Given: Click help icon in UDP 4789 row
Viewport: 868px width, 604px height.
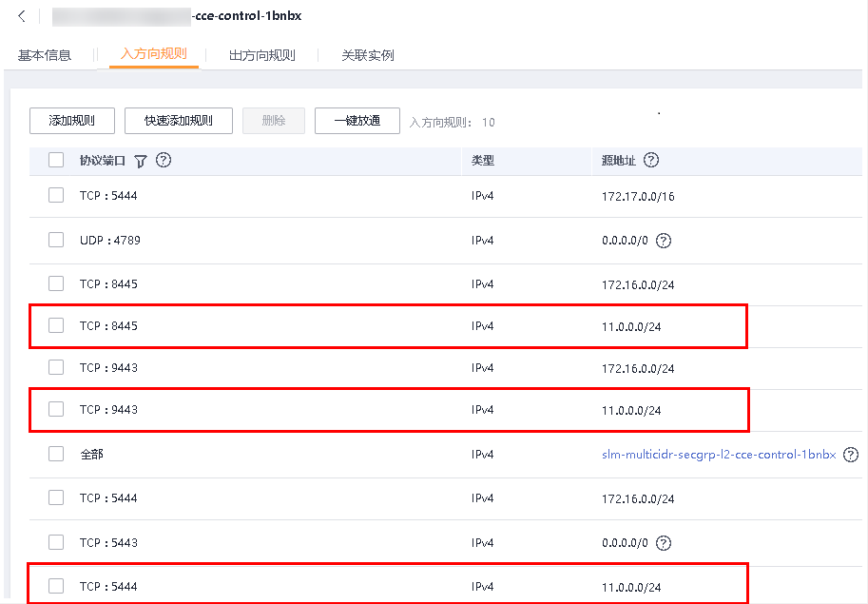Looking at the screenshot, I should tap(664, 241).
